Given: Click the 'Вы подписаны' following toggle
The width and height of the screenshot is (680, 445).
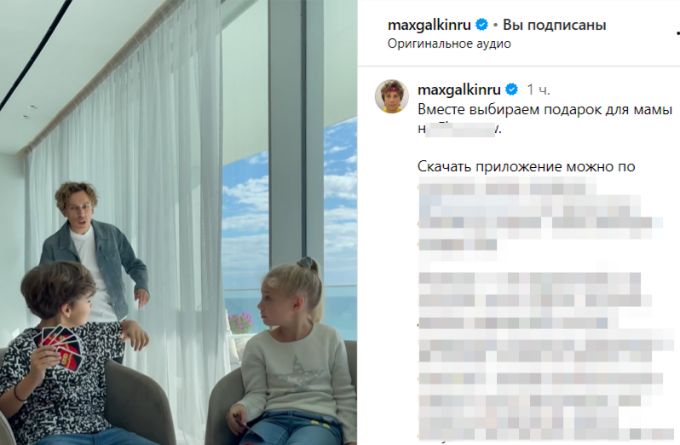Looking at the screenshot, I should pos(554,25).
